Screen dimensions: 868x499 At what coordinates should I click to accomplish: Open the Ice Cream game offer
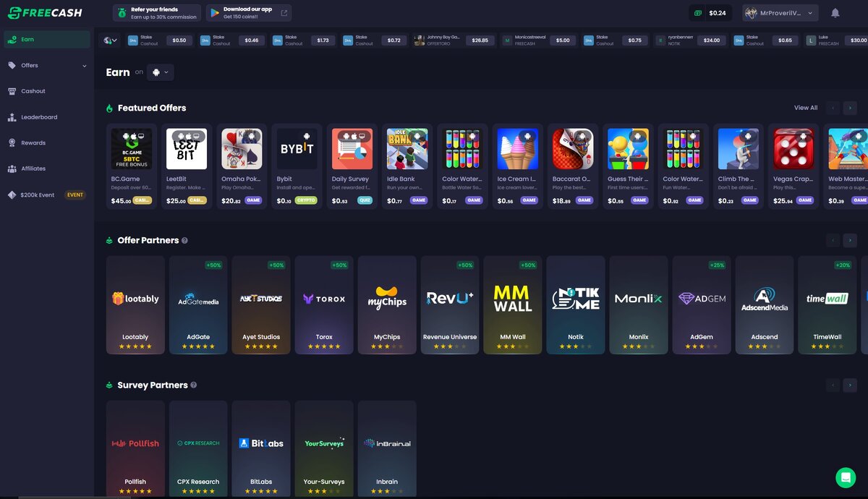click(518, 166)
